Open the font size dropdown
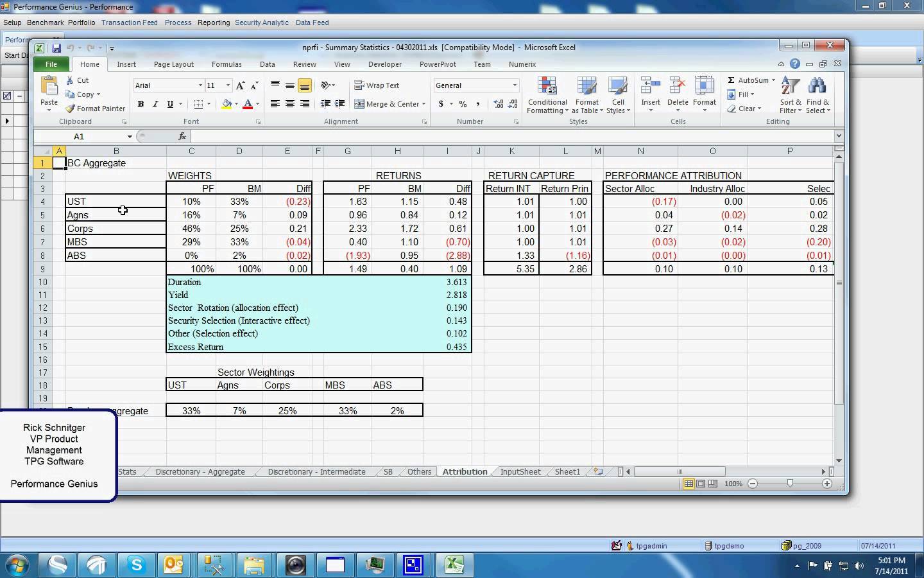Image resolution: width=924 pixels, height=578 pixels. (228, 85)
